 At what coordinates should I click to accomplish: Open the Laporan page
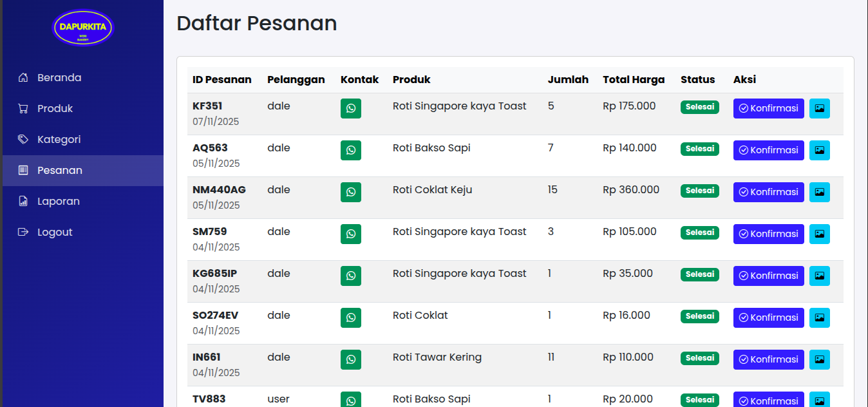[83, 202]
